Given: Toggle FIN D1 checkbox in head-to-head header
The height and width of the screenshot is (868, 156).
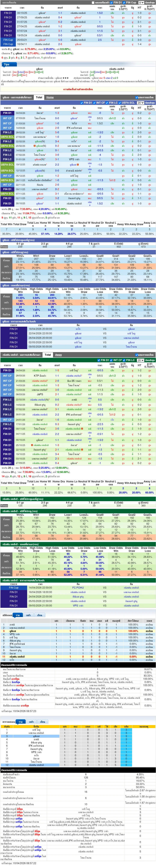Looking at the screenshot, I should (112, 3).
